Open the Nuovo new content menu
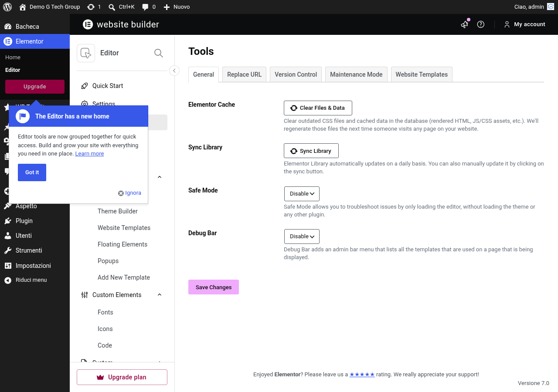558x392 pixels. click(177, 7)
